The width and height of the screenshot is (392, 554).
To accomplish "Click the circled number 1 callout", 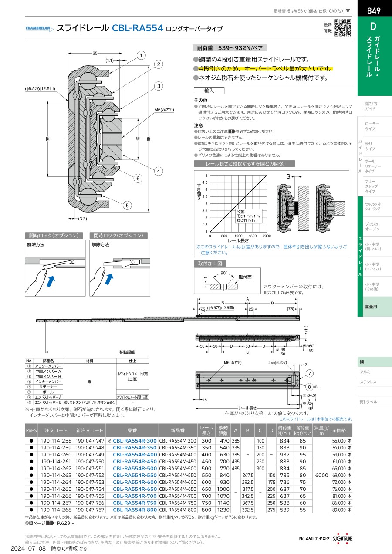I will [x=141, y=55].
